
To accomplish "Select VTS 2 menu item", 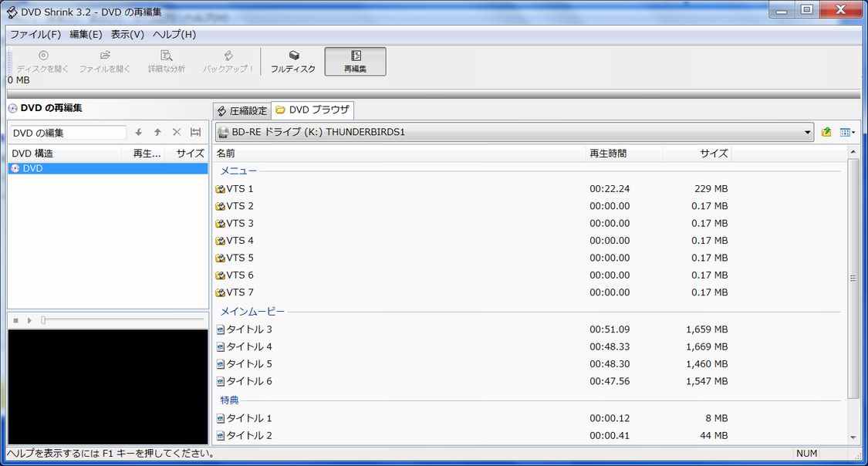I will (x=234, y=206).
